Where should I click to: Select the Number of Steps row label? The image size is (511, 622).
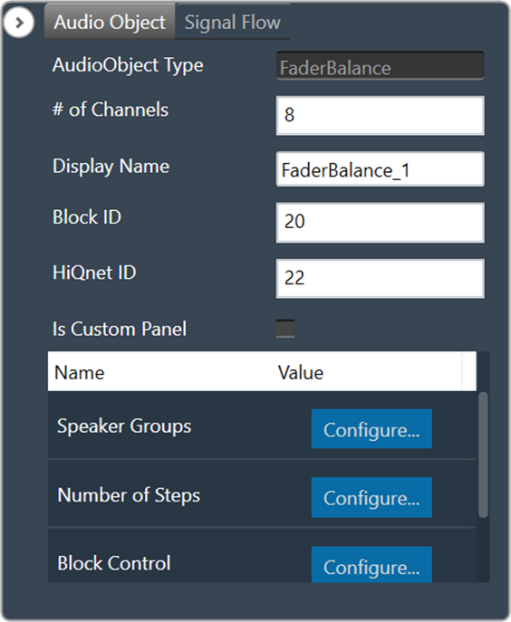point(129,495)
